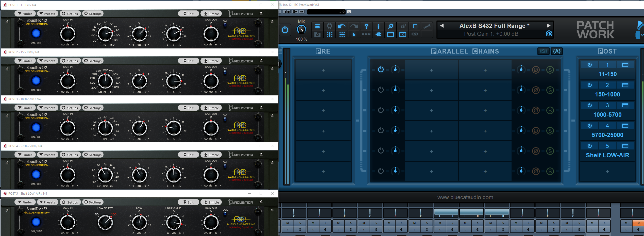644x236 pixels.
Task: Bypass post plugin slot 3 (1000-5700)
Action: [x=590, y=105]
